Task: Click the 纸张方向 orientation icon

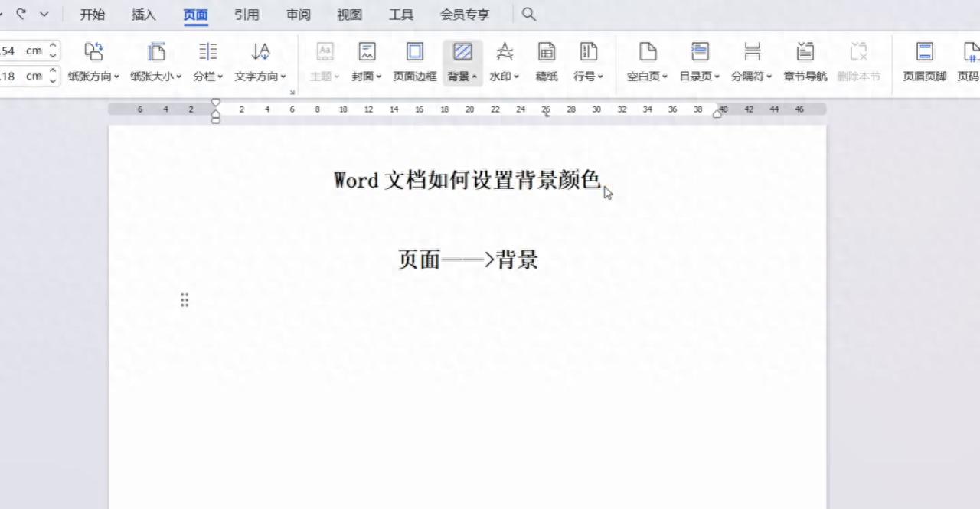Action: tap(93, 52)
